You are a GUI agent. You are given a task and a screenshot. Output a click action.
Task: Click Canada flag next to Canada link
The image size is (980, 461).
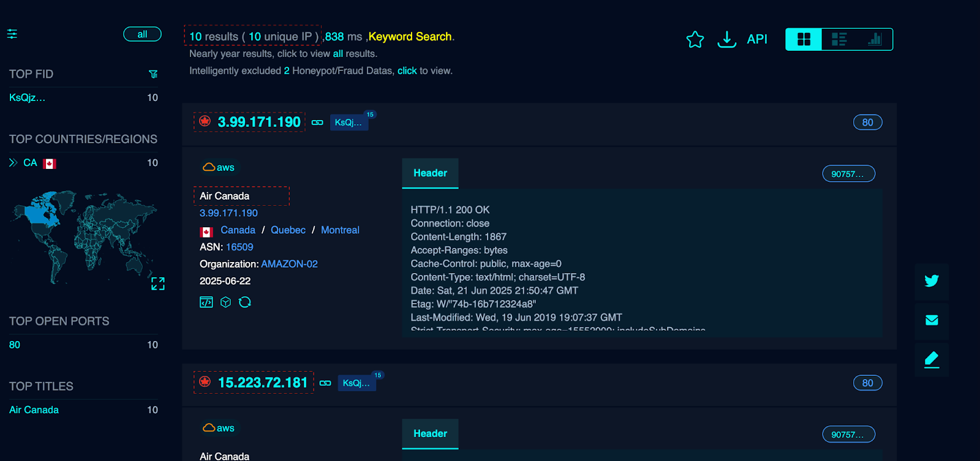(x=206, y=232)
